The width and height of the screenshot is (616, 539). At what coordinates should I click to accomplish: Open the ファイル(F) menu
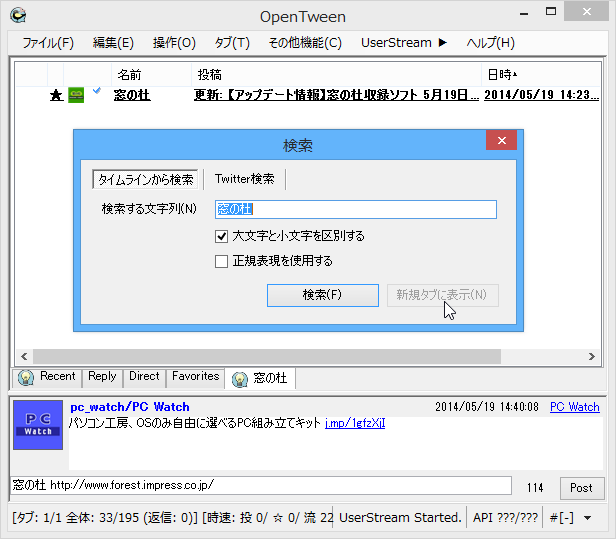coord(48,42)
